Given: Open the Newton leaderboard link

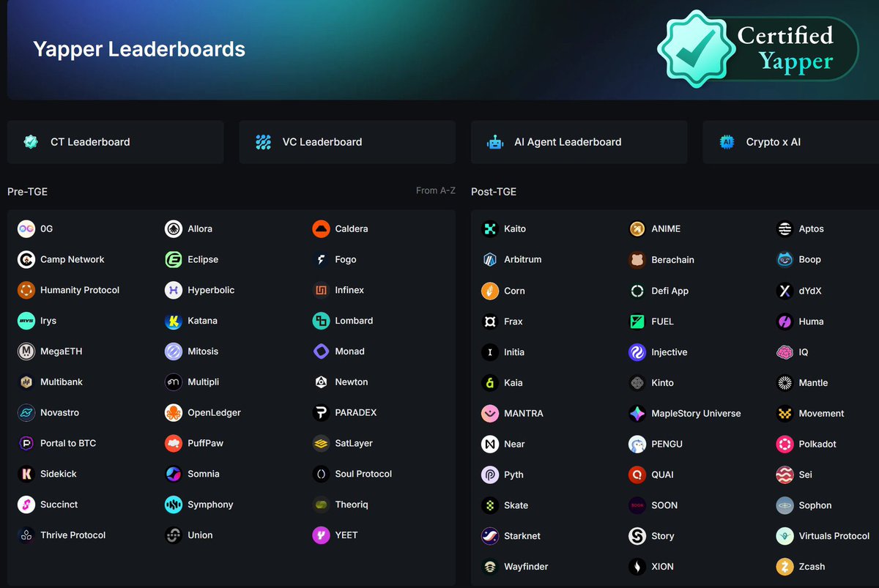Looking at the screenshot, I should tap(341, 382).
